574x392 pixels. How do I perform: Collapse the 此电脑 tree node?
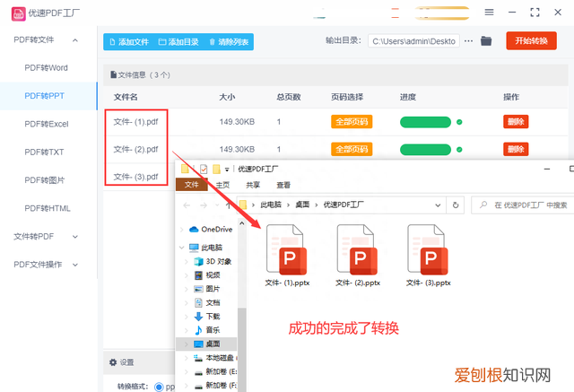[x=181, y=248]
